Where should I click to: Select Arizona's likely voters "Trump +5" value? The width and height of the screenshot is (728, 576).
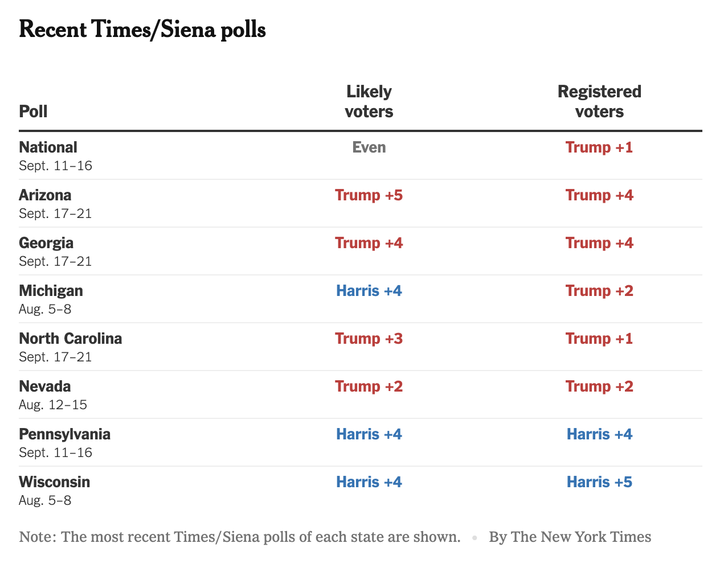[369, 195]
